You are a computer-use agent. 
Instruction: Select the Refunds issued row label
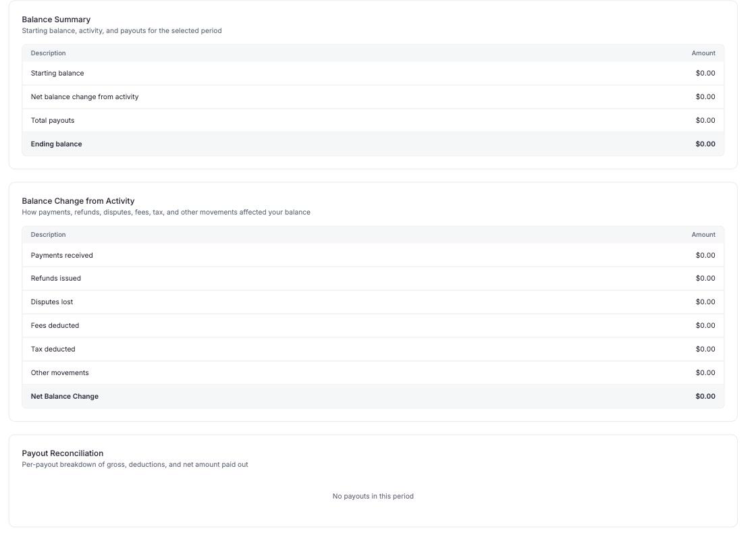[x=56, y=279]
